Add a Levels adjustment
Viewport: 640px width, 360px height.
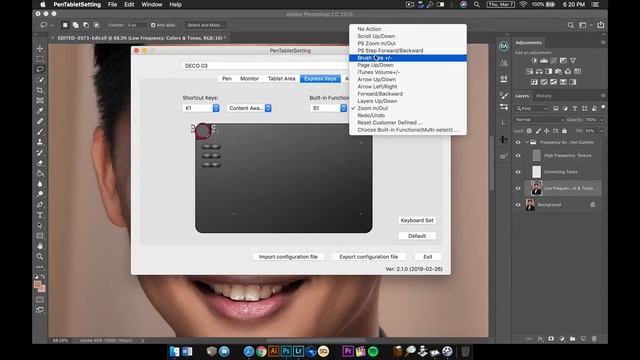click(544, 60)
